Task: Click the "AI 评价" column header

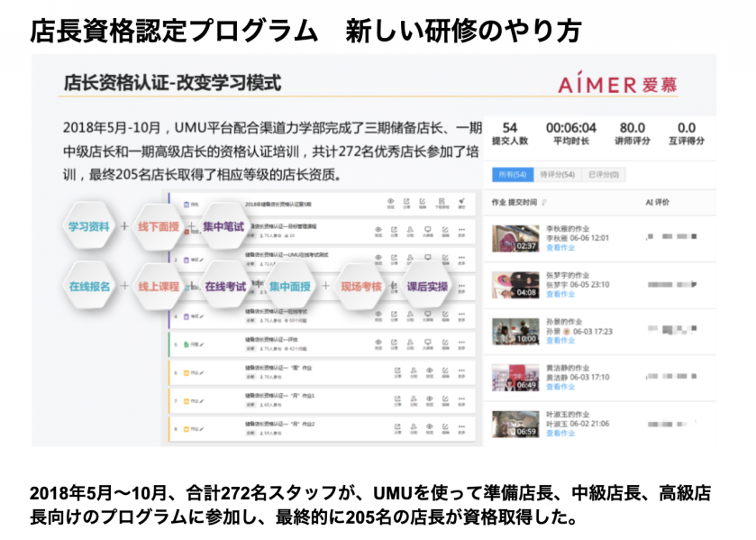Action: pos(657,202)
